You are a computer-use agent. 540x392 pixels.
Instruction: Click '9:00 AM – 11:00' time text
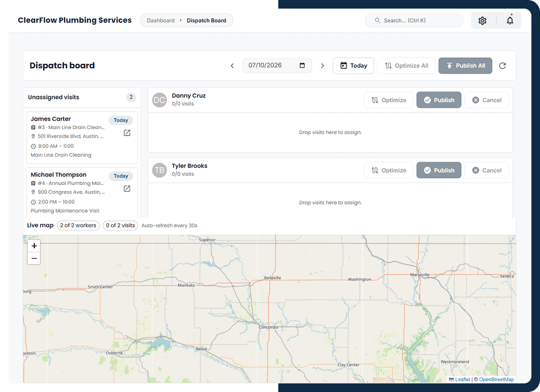56,146
